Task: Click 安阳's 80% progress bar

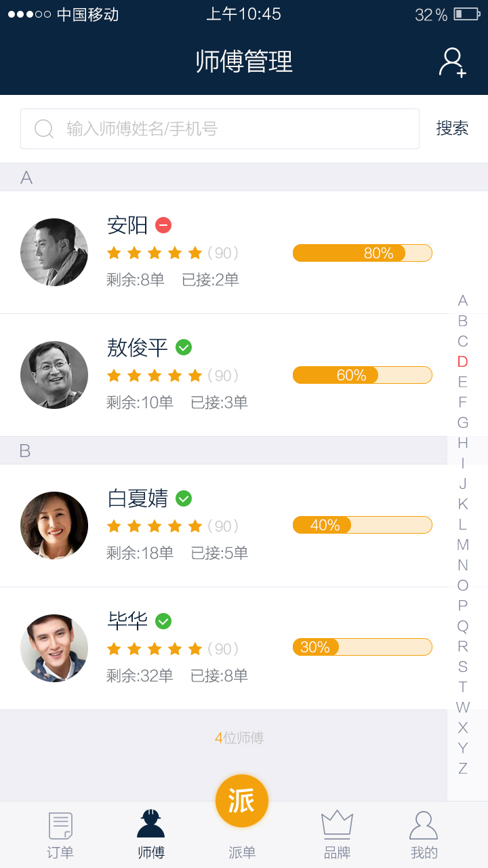Action: 362,253
